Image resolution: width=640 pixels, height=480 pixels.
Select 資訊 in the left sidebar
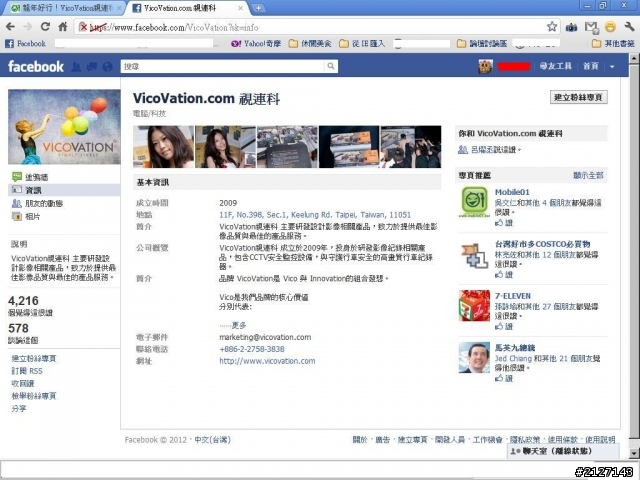point(64,190)
